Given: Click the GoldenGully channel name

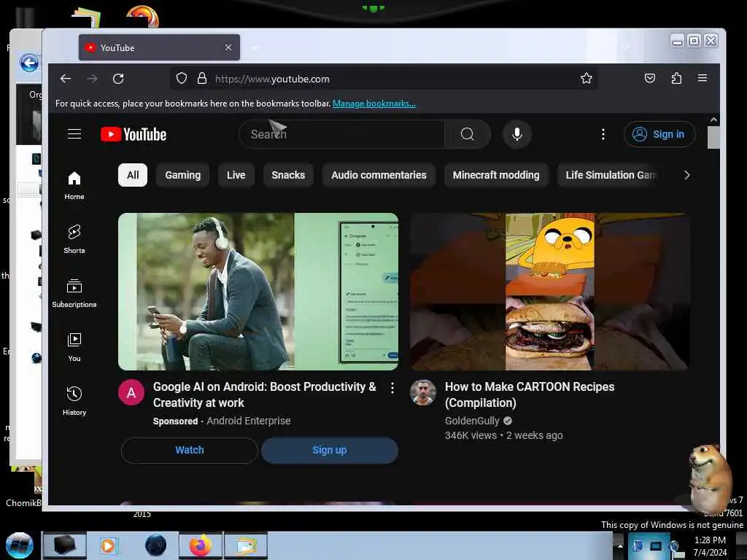Looking at the screenshot, I should 472,421.
